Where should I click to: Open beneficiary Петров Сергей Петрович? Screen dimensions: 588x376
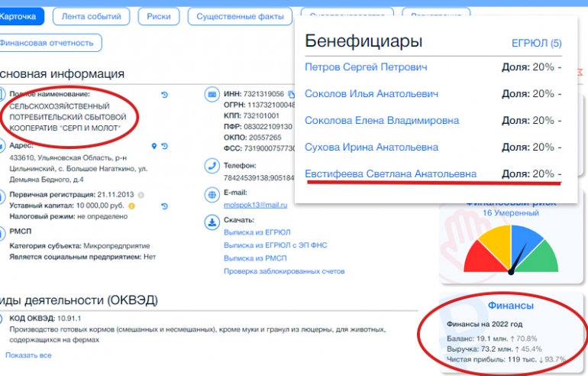point(366,67)
